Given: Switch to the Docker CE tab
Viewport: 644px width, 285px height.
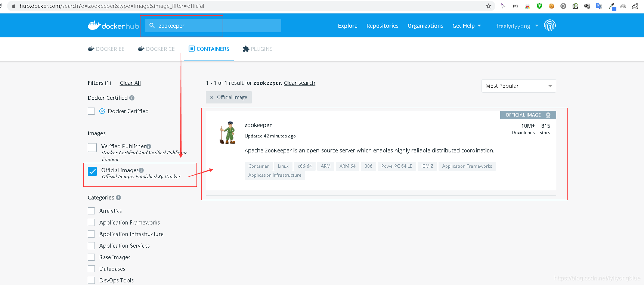Looking at the screenshot, I should click(156, 49).
